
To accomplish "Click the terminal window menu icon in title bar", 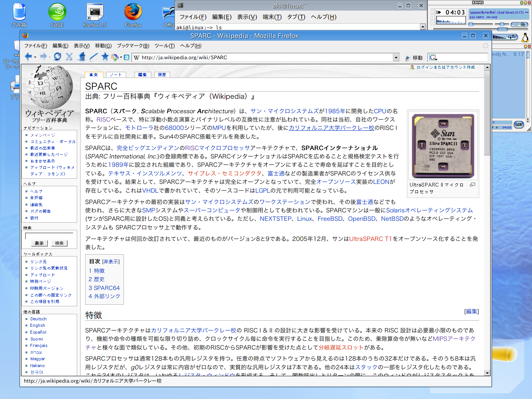I will (180, 5).
